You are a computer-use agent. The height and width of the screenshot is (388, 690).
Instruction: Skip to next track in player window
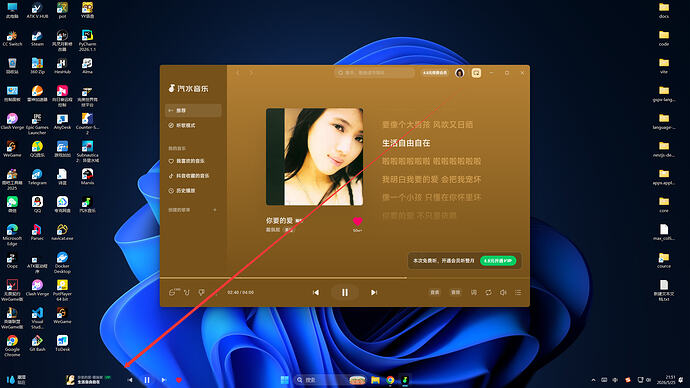(x=374, y=292)
